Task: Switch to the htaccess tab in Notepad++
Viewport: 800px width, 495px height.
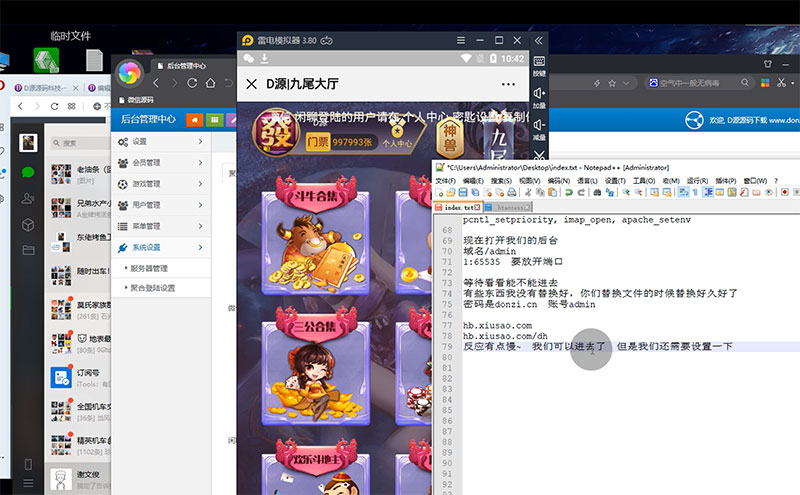Action: (508, 207)
